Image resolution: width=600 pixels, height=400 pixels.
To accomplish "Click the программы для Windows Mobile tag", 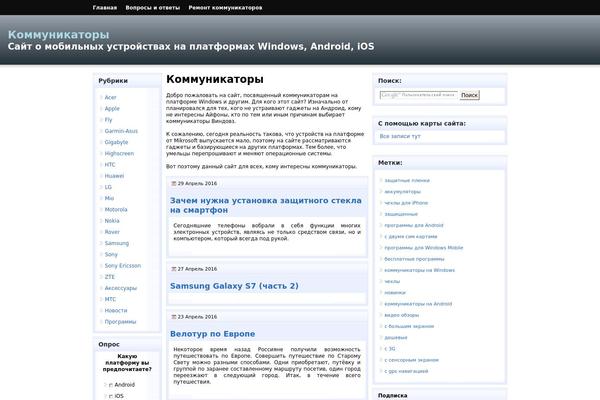I will (424, 248).
